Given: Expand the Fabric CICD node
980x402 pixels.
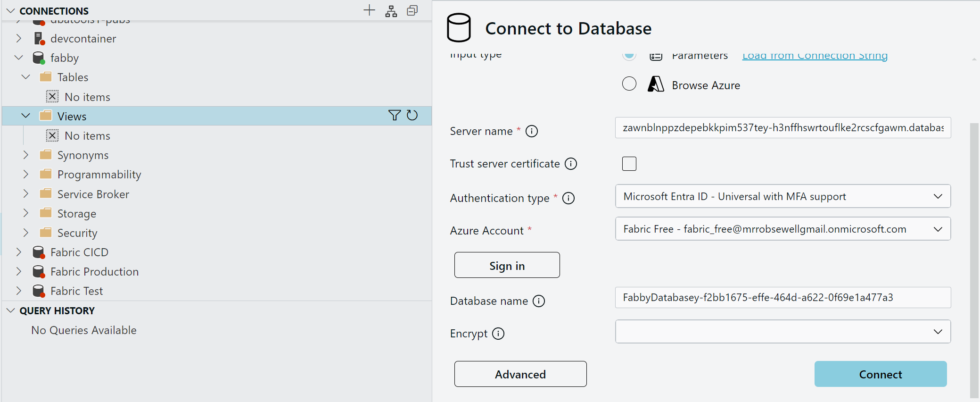Looking at the screenshot, I should (x=19, y=252).
